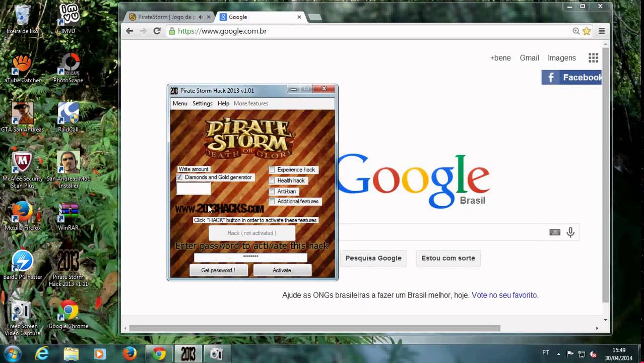Open Lixeira de lixo recycle bin icon

[22, 19]
